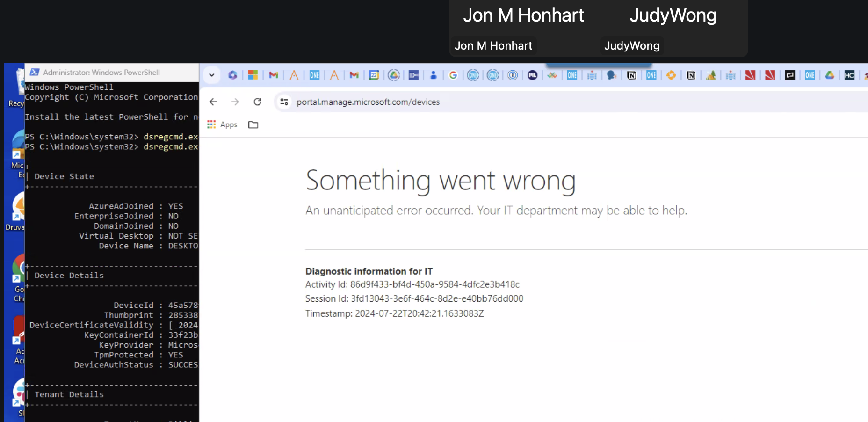
Task: Open the tab with the tent and tree icon
Action: tap(711, 75)
